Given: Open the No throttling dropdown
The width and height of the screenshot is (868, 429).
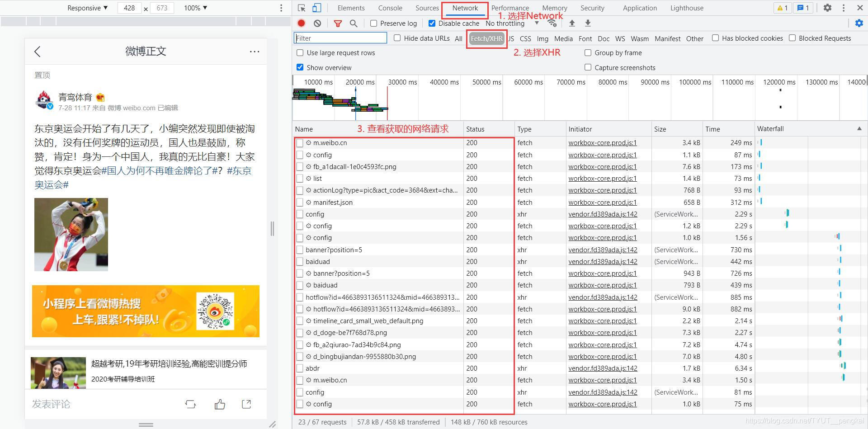Looking at the screenshot, I should point(512,24).
